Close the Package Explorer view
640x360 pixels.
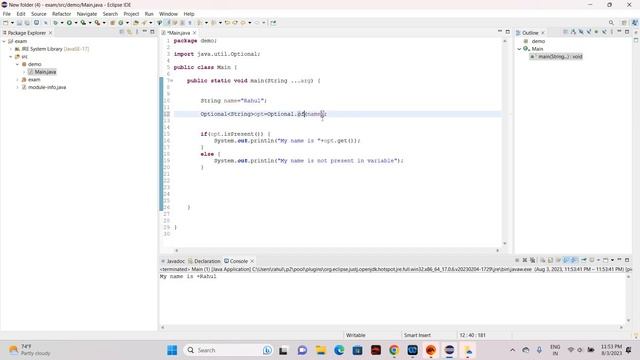coord(50,33)
